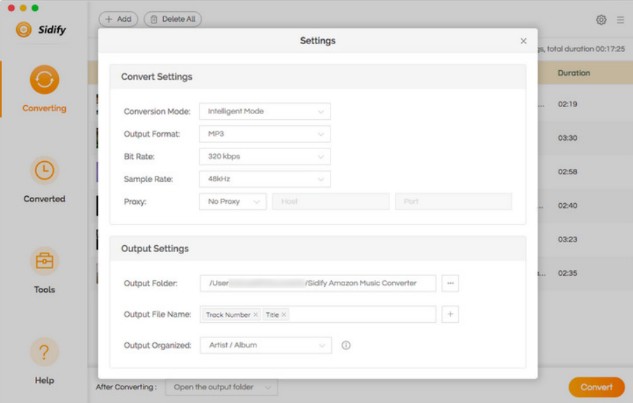
Task: Change the Bit Rate dropdown value
Action: click(x=265, y=156)
